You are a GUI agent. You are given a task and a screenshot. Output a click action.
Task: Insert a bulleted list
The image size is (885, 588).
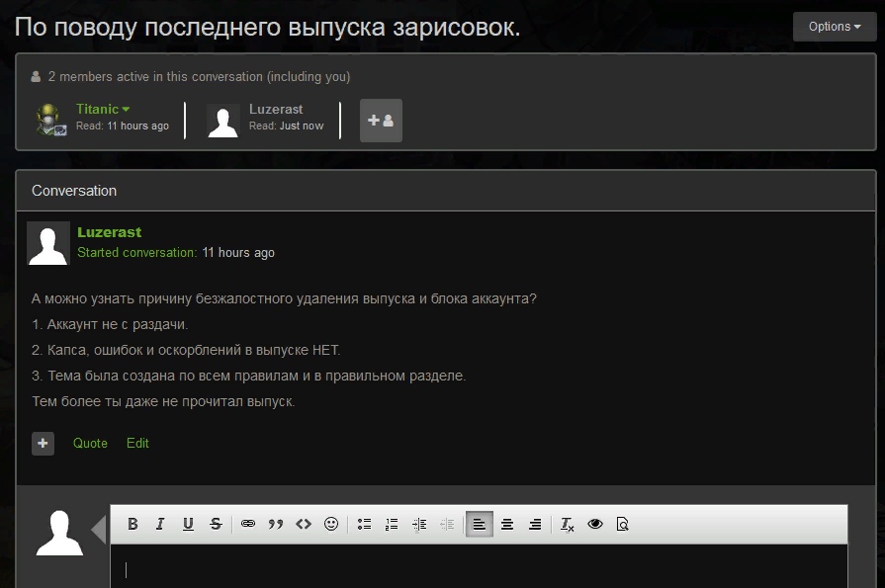point(364,524)
